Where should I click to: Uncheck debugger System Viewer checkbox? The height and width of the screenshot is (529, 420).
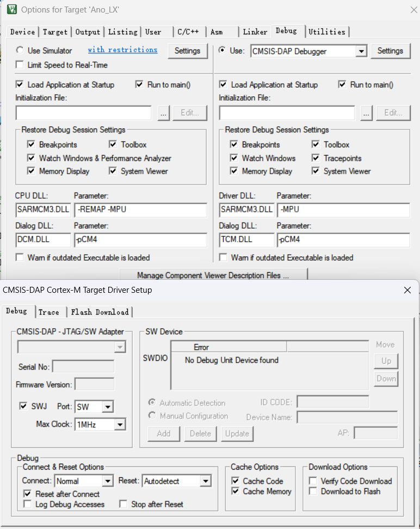(x=316, y=171)
